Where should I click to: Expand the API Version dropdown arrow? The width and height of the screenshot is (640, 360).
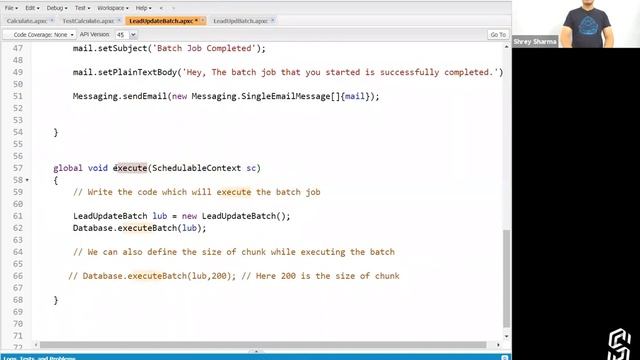pos(133,35)
